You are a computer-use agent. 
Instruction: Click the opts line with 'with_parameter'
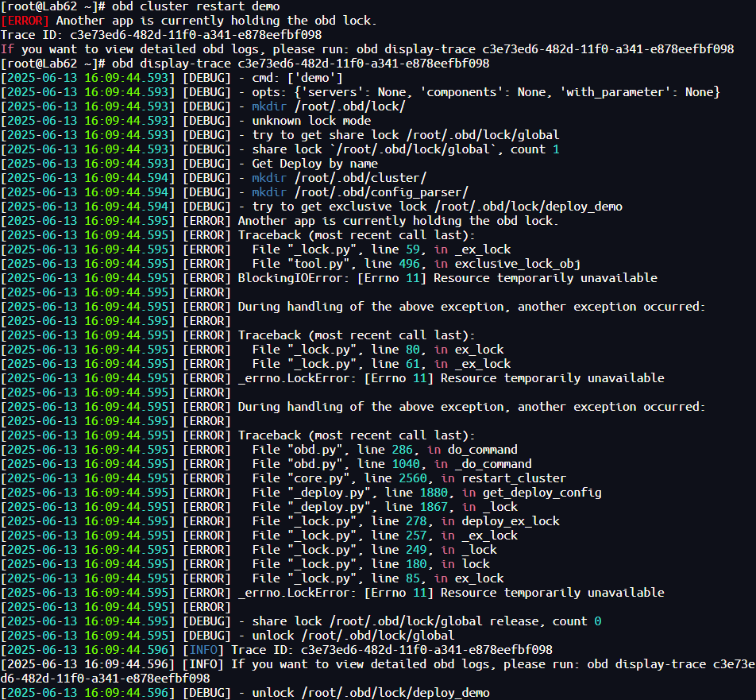(485, 92)
